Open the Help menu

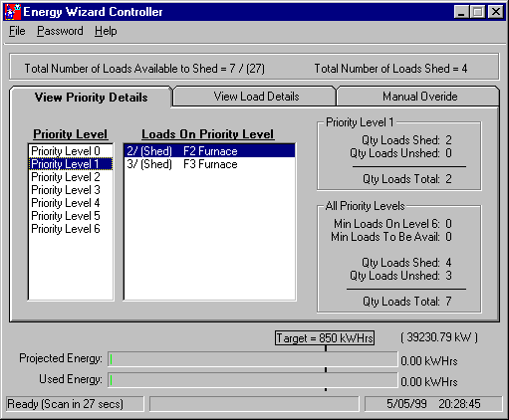(106, 31)
